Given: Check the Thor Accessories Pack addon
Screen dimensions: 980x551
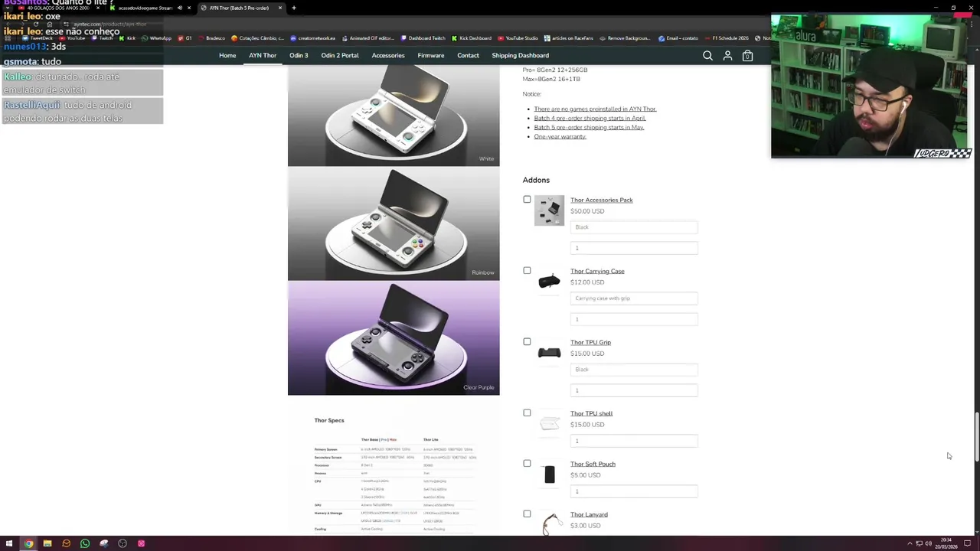Looking at the screenshot, I should coord(527,200).
